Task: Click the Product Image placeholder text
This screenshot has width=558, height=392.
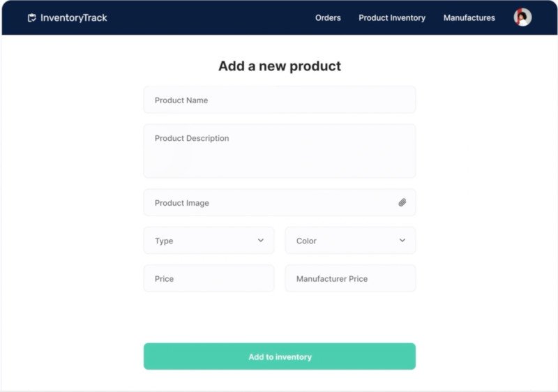Action: click(x=182, y=203)
